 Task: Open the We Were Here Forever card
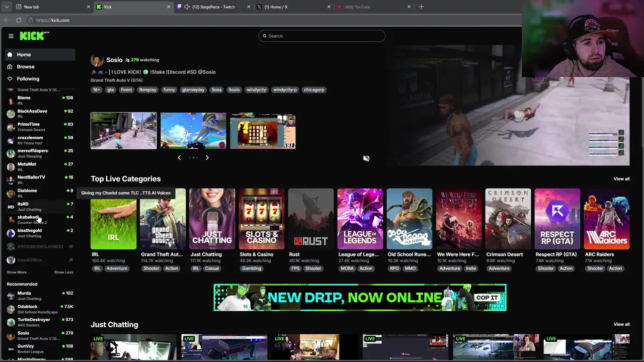point(458,219)
